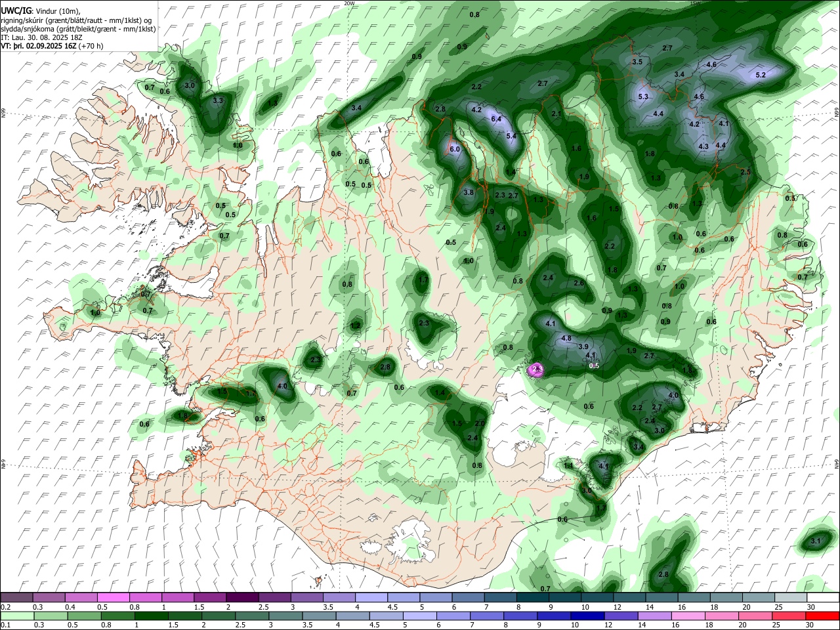The width and height of the screenshot is (840, 630).
Task: Click the white swatch ending the upper legend
Action: pos(822,597)
